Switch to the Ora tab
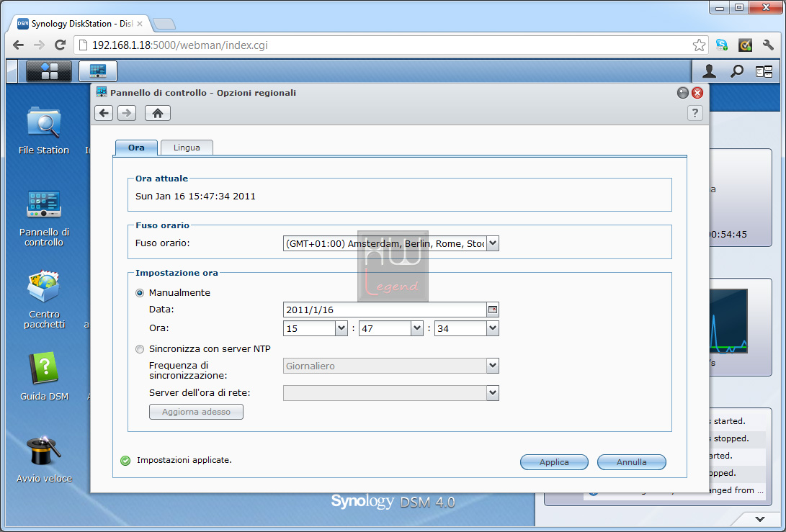The width and height of the screenshot is (786, 532). 136,148
